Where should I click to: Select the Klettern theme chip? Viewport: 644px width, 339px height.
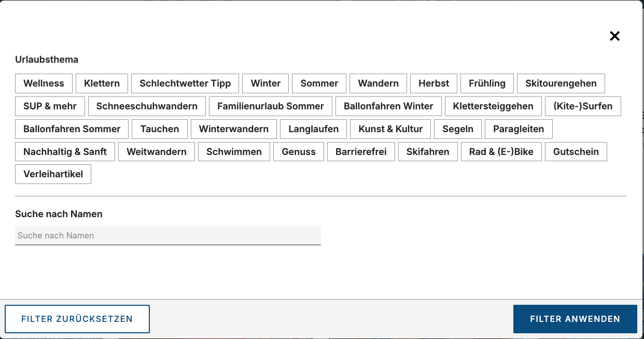102,83
